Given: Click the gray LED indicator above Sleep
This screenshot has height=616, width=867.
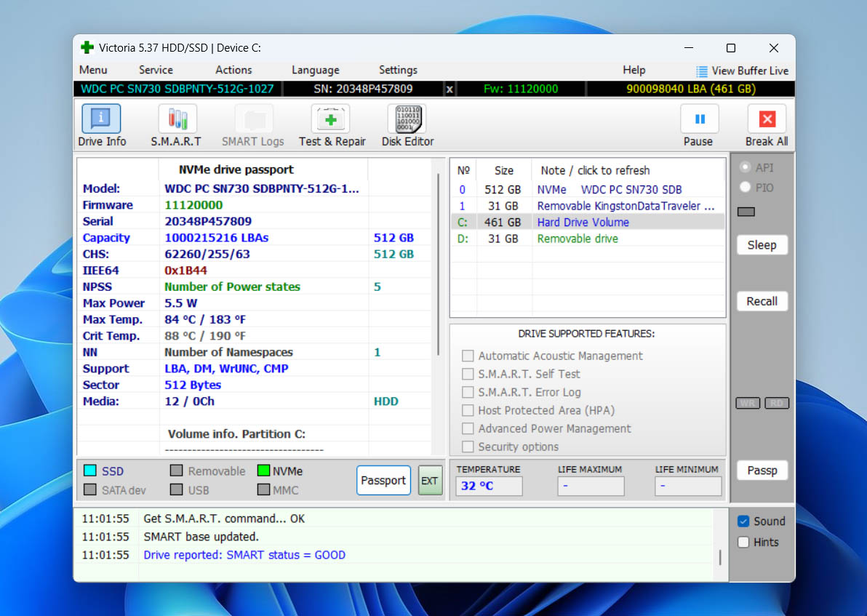Looking at the screenshot, I should 746,212.
